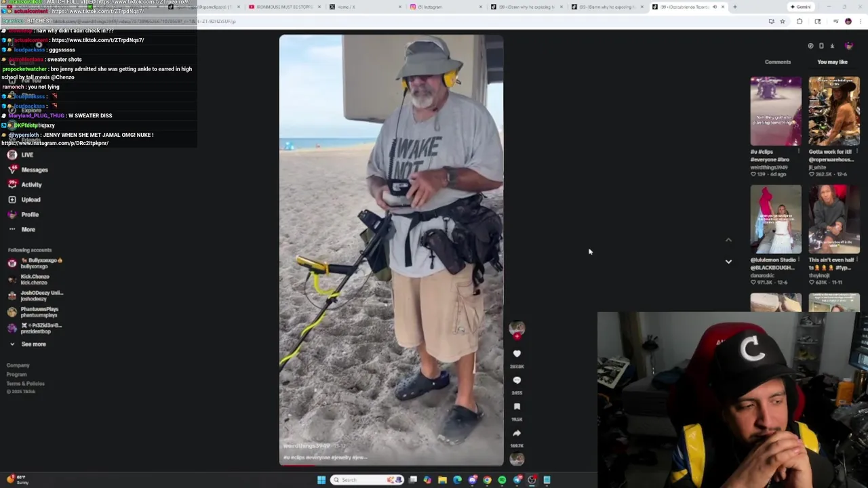Go to next video with down arrow
Screen dimensions: 868x488
pyautogui.click(x=728, y=262)
